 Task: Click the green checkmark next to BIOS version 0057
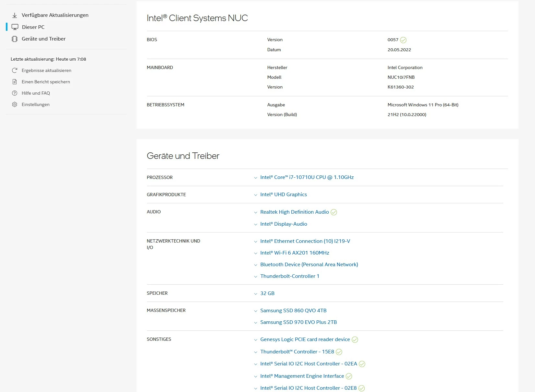[403, 40]
